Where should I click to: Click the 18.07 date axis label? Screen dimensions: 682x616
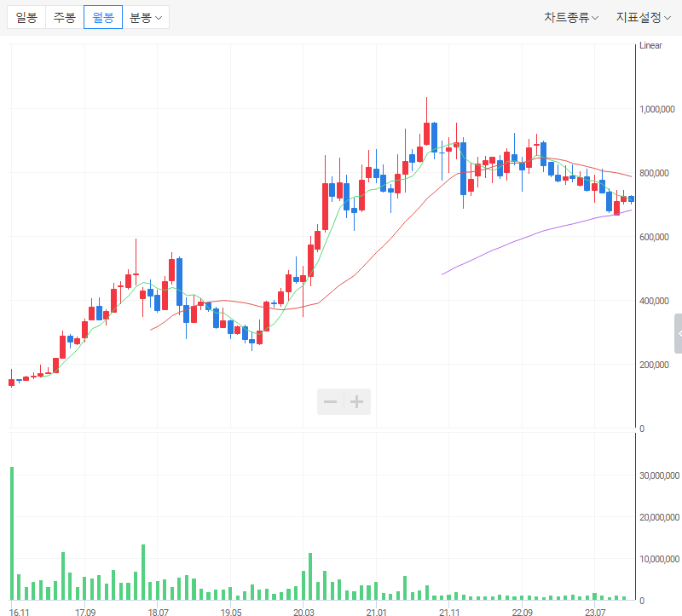(158, 612)
